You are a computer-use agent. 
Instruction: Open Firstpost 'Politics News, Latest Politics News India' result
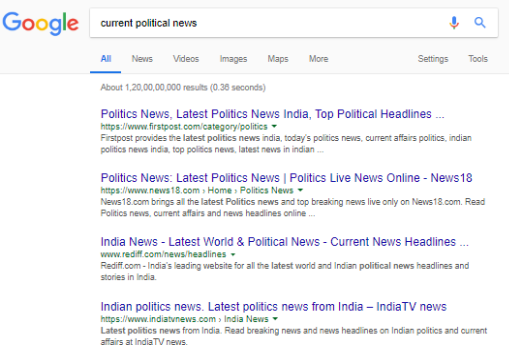(x=272, y=114)
